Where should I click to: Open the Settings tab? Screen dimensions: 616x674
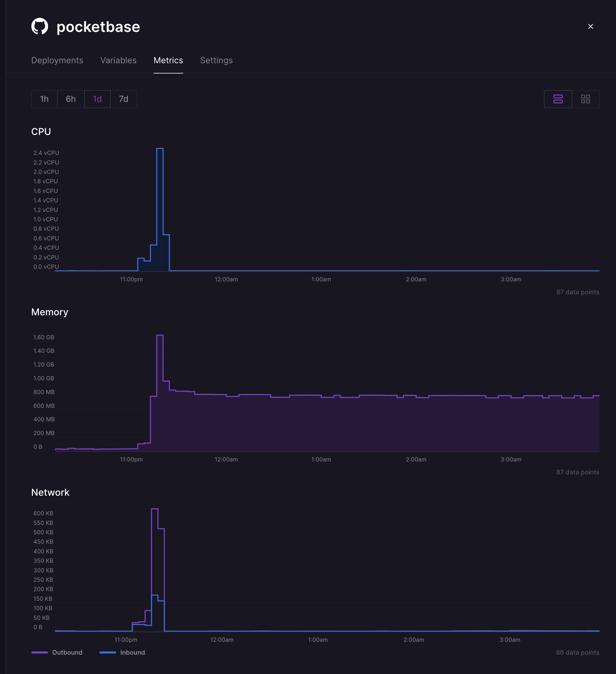216,61
